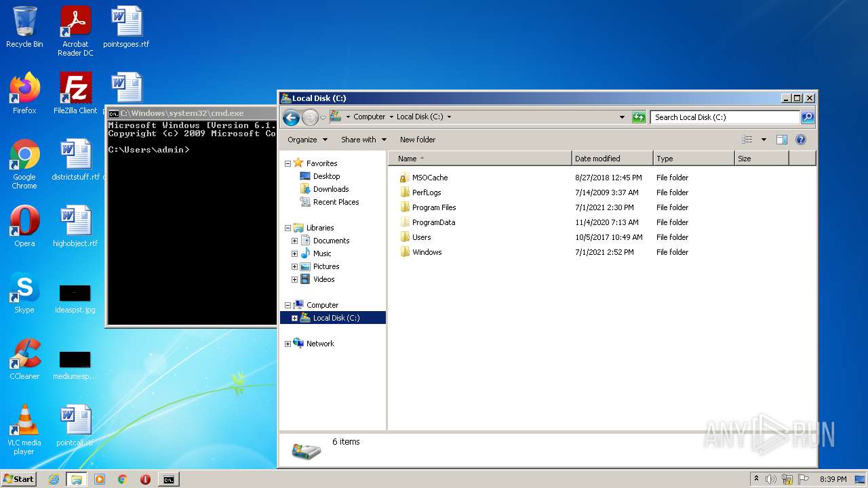The height and width of the screenshot is (488, 868).
Task: Open address bar history dropdown
Action: (622, 117)
